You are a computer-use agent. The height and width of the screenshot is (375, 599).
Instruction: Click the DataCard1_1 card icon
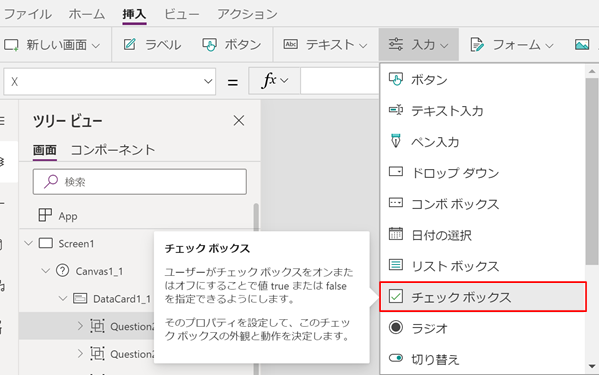click(80, 298)
